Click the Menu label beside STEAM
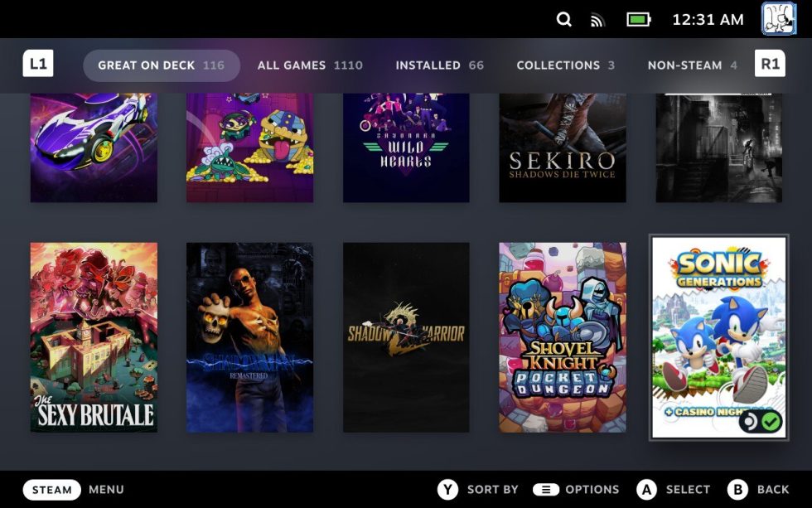 click(106, 490)
